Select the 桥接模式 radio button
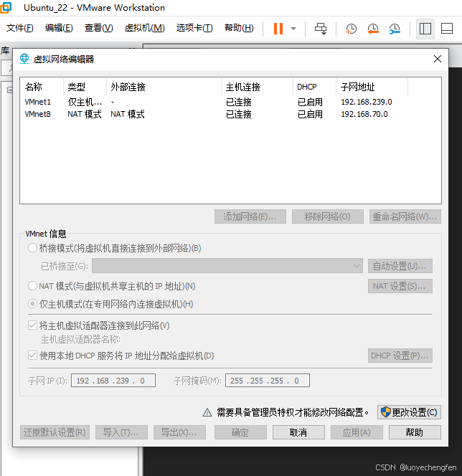 pos(32,248)
